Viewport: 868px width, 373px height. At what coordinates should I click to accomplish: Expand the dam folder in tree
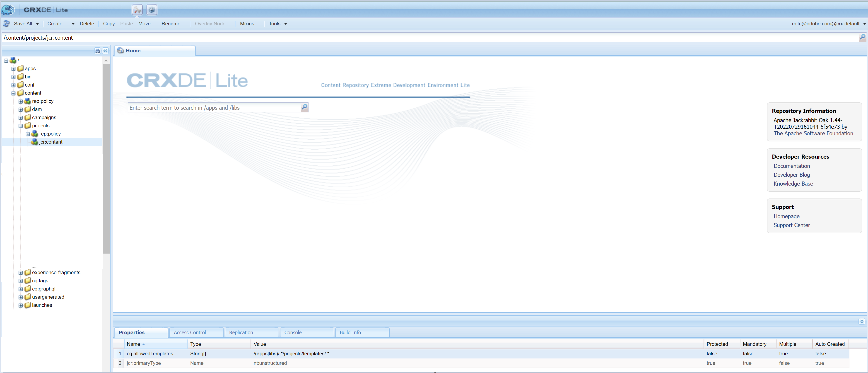pyautogui.click(x=21, y=110)
